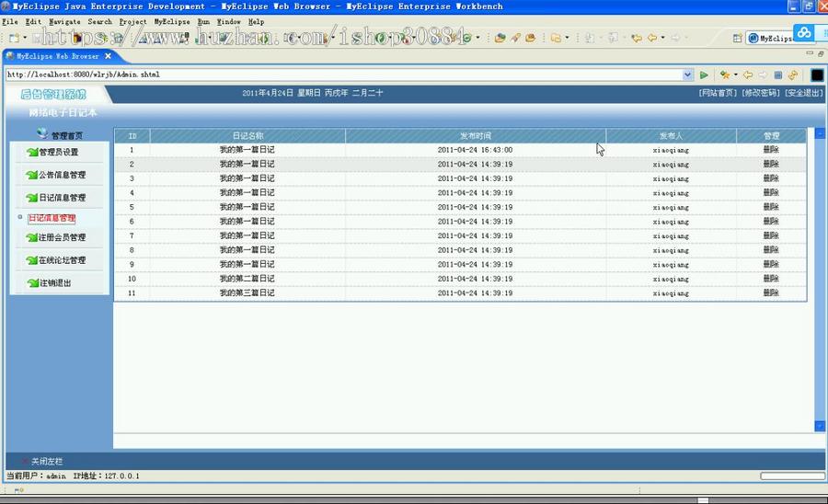The height and width of the screenshot is (504, 828).
Task: Open the Edit menu
Action: (x=33, y=22)
